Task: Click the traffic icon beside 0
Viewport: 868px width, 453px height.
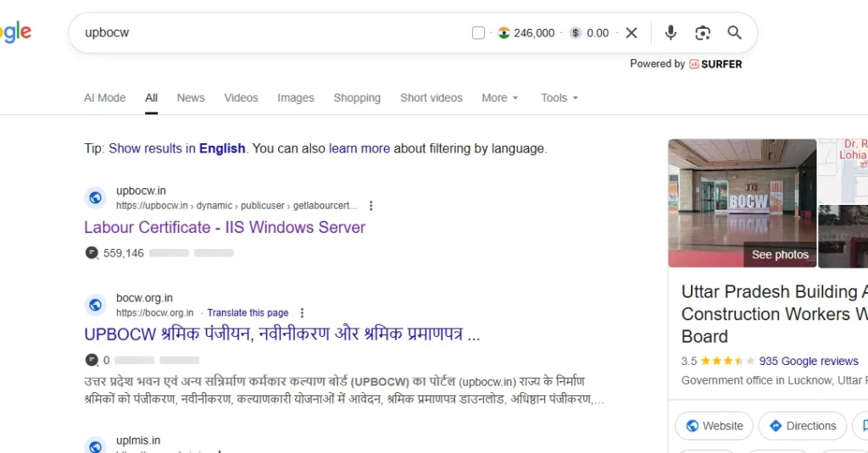Action: point(92,360)
